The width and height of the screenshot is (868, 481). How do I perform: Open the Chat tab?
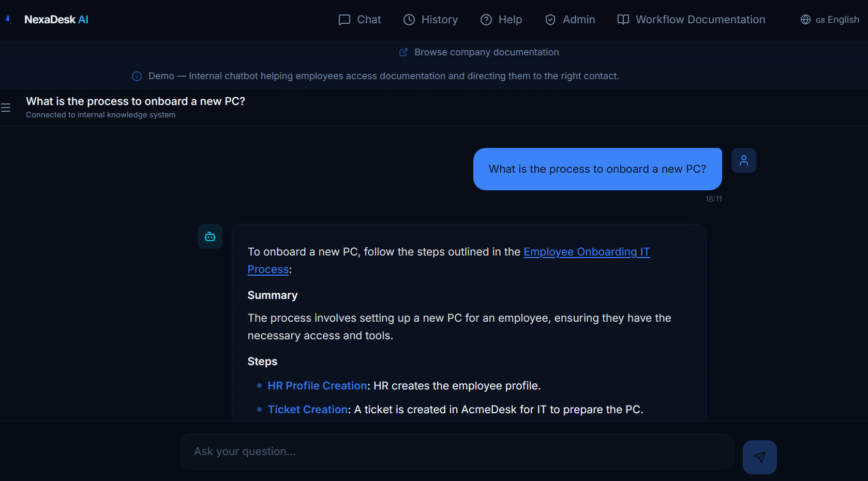tap(360, 20)
